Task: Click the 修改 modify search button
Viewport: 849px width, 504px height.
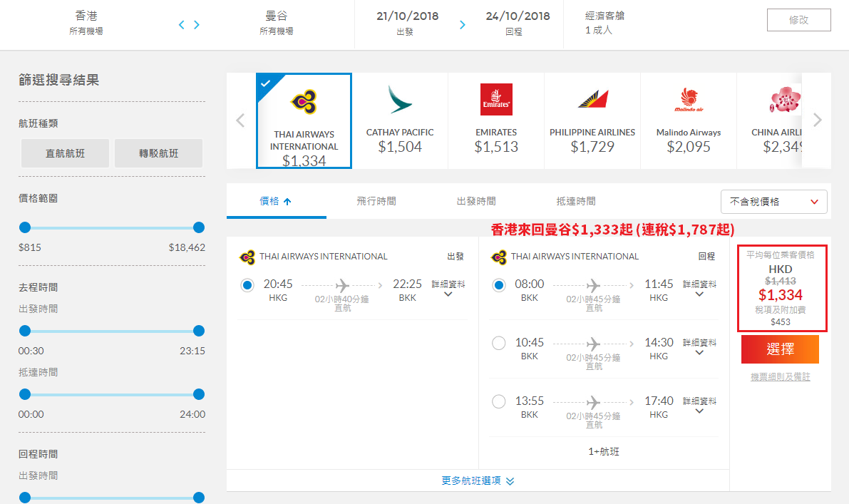Action: tap(798, 20)
